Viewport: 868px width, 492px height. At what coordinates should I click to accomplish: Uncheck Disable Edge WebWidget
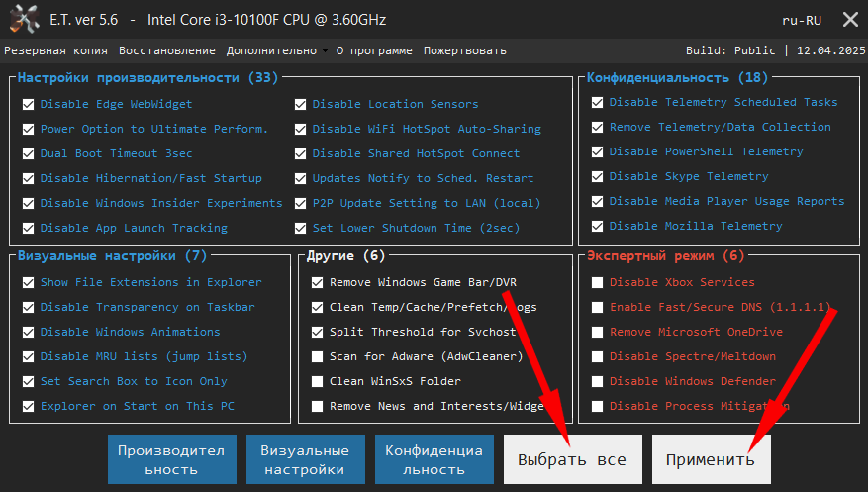pos(29,104)
